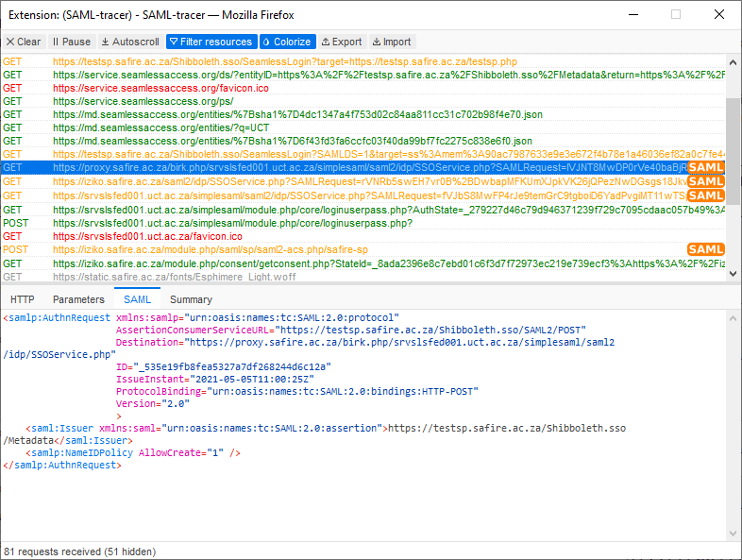The height and width of the screenshot is (560, 742).
Task: Select the SeamlessLogin?SAMLDS=1 request row
Action: (x=363, y=154)
